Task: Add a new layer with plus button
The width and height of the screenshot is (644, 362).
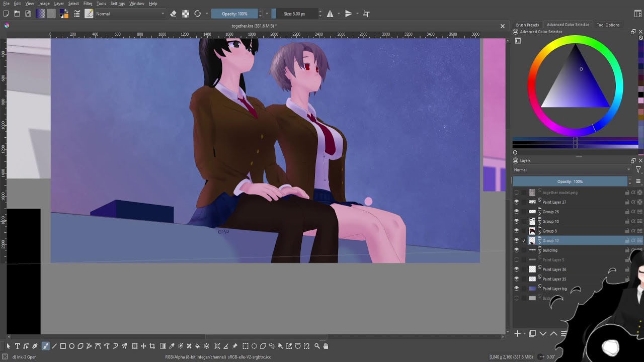Action: click(x=517, y=333)
